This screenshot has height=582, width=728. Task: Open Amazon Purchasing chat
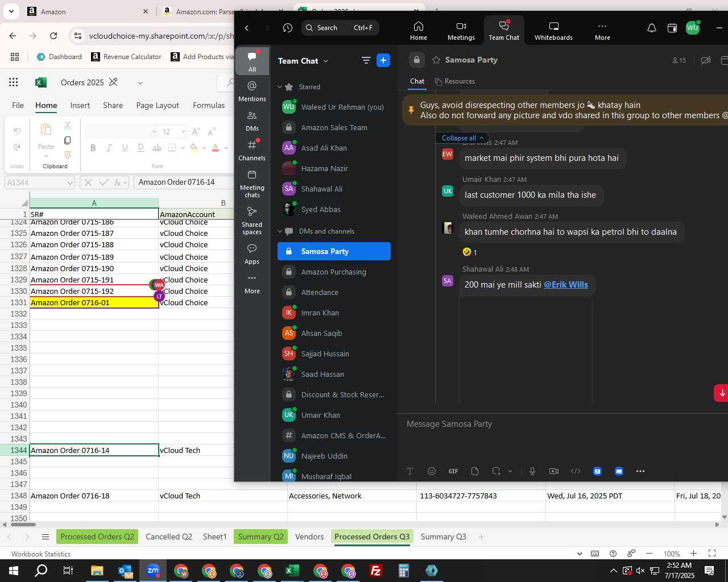coord(334,272)
